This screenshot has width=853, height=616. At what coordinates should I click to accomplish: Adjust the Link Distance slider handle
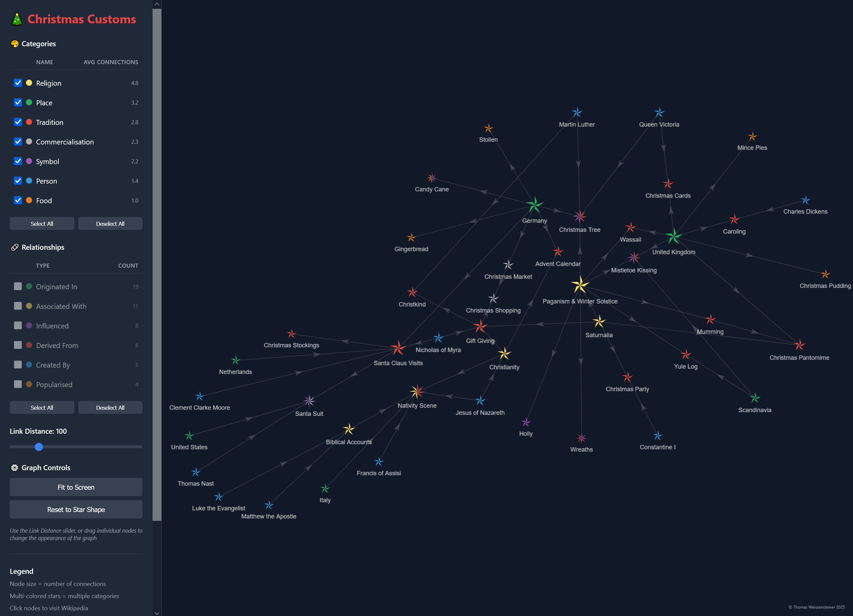point(39,447)
